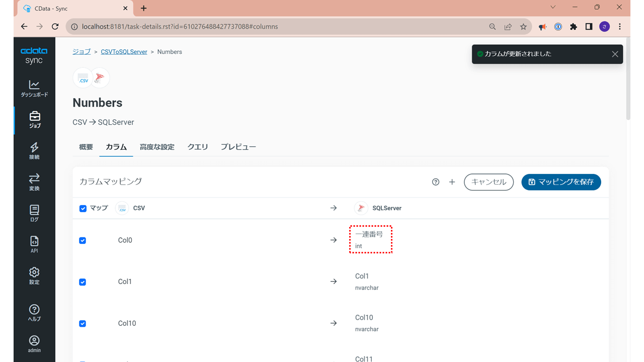This screenshot has height=362, width=644.
Task: Open the 1Password extension icon
Action: pos(558,27)
